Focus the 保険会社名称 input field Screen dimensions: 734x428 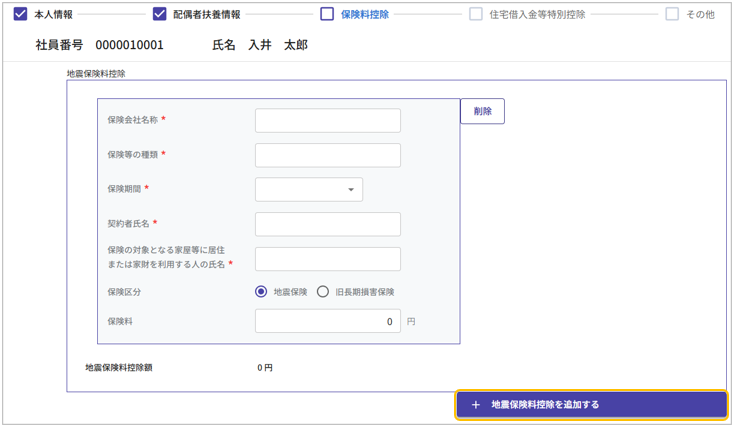(327, 121)
